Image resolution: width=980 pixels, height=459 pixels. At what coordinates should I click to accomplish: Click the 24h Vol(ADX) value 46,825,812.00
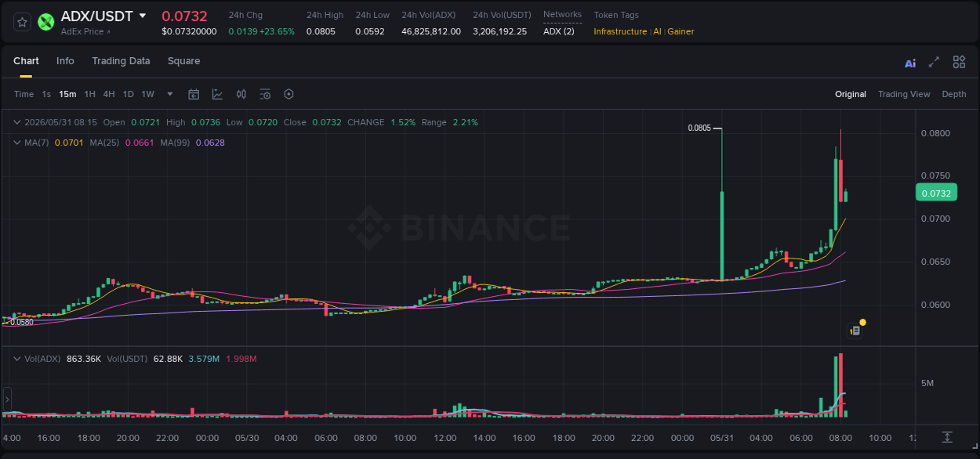click(x=431, y=31)
